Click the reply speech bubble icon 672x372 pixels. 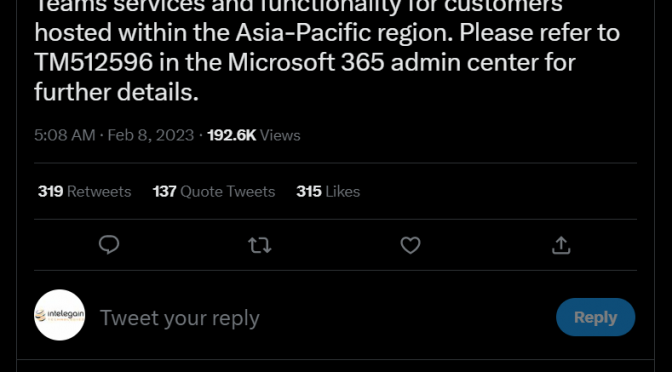(x=109, y=245)
